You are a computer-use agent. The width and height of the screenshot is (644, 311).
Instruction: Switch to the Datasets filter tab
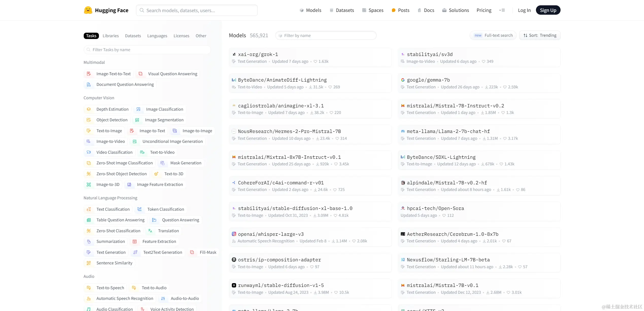point(133,36)
